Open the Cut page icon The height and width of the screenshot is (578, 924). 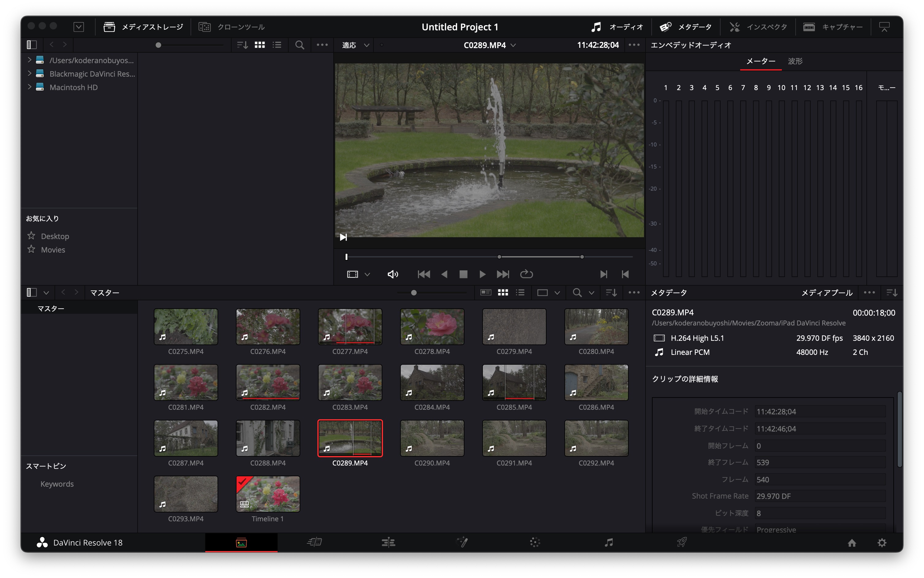click(x=315, y=542)
